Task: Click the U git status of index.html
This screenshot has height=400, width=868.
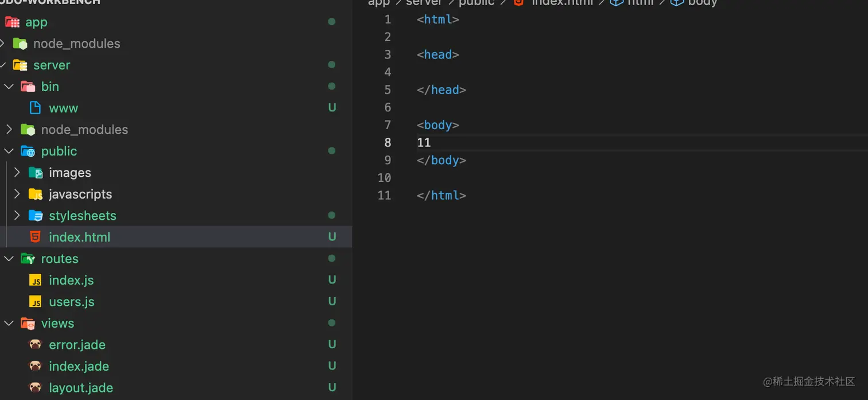Action: 332,237
